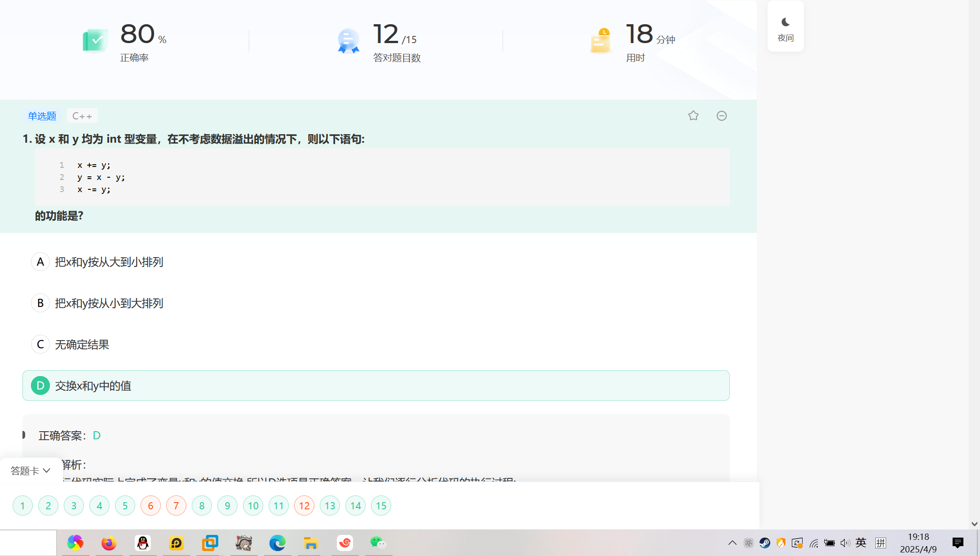980x556 pixels.
Task: Jump to question 12 in answer card
Action: pyautogui.click(x=304, y=506)
